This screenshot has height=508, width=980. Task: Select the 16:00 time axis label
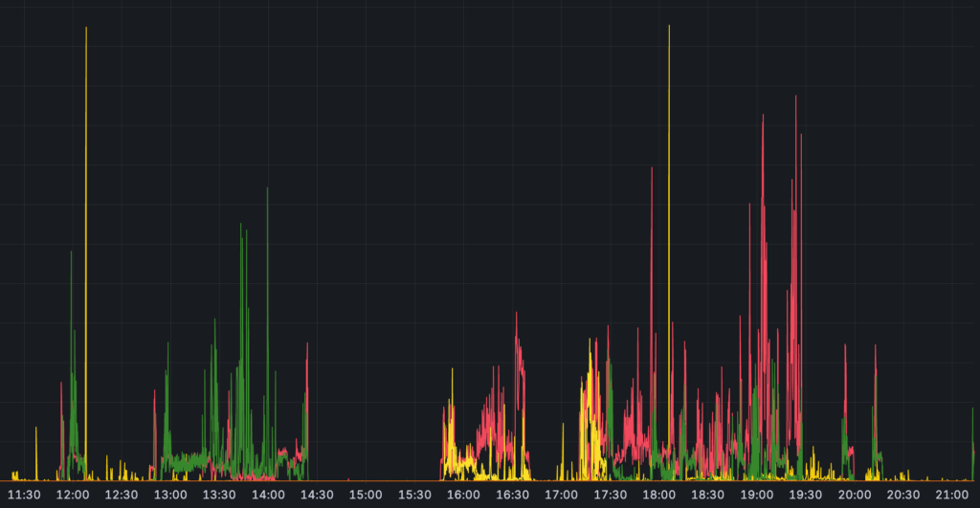coord(463,495)
